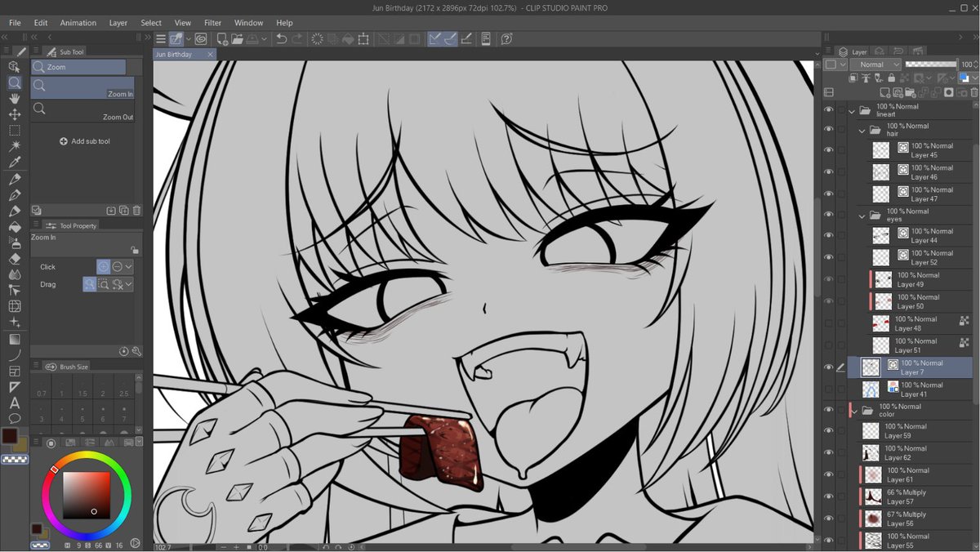
Task: Open the Normal blending mode dropdown
Action: [x=875, y=65]
